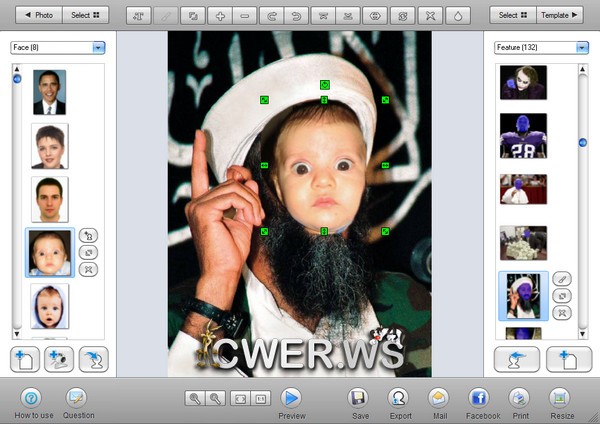Image resolution: width=600 pixels, height=424 pixels.
Task: Click the Print icon
Action: pos(519,398)
